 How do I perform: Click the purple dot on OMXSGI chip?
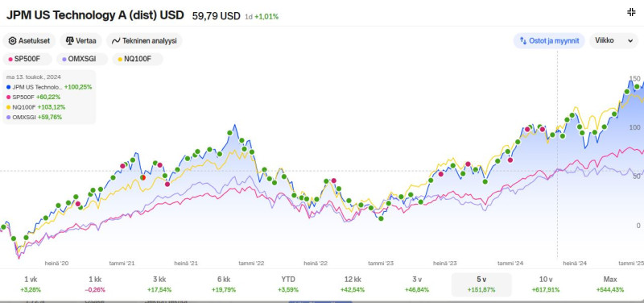64,59
